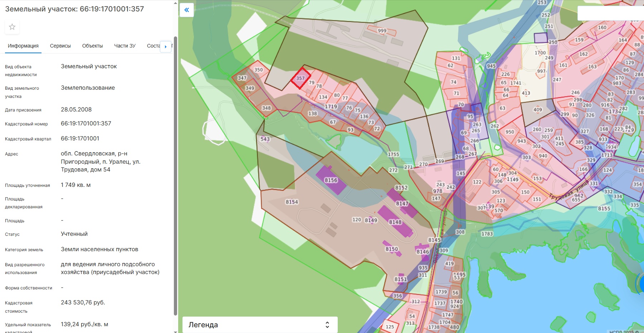Click the info panel vertical scrollbar
The image size is (644, 333).
pos(175,175)
